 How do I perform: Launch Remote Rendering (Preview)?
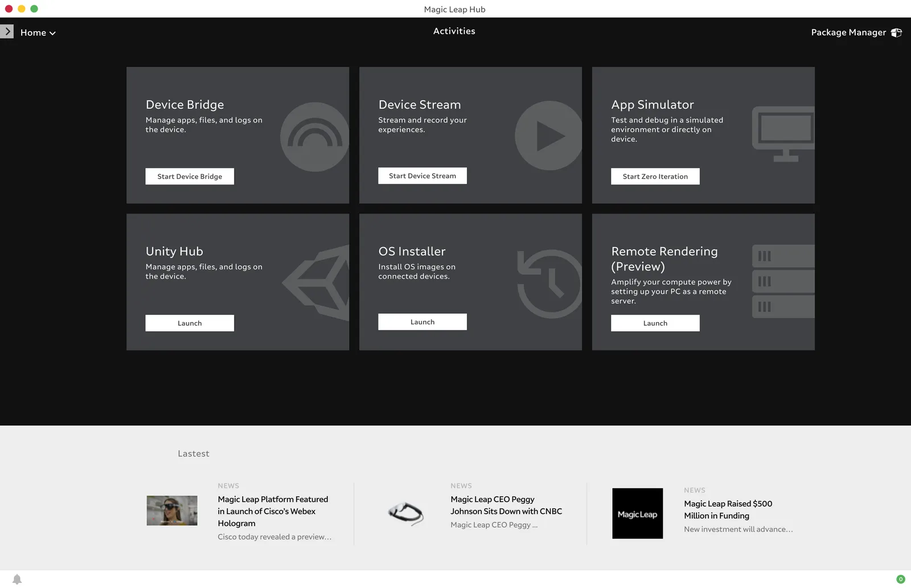coord(655,323)
